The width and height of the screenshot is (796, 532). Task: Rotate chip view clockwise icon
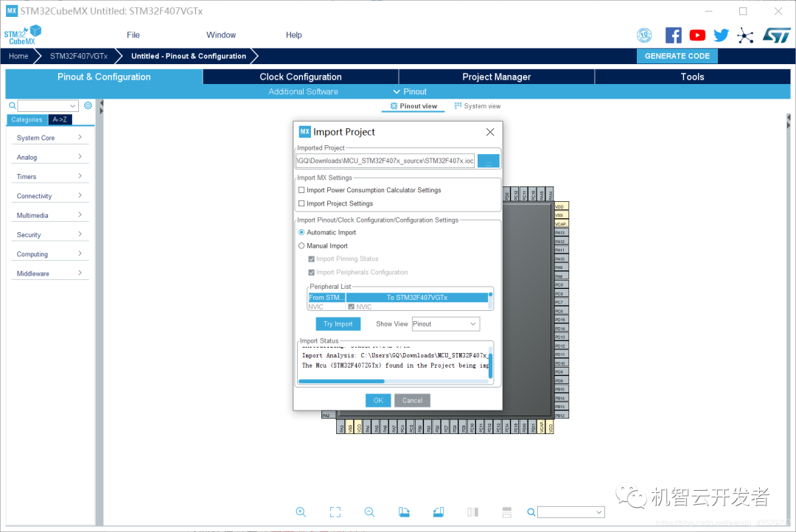(x=404, y=511)
